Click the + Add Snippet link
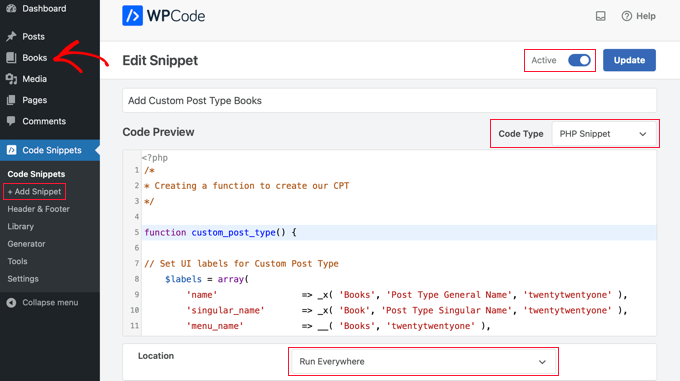The width and height of the screenshot is (680, 381). tap(34, 192)
